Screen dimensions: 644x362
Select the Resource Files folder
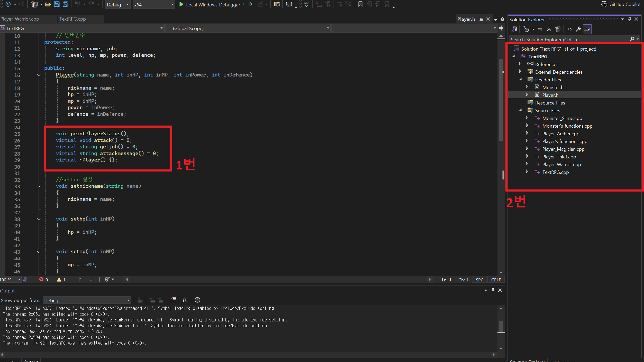[x=550, y=103]
